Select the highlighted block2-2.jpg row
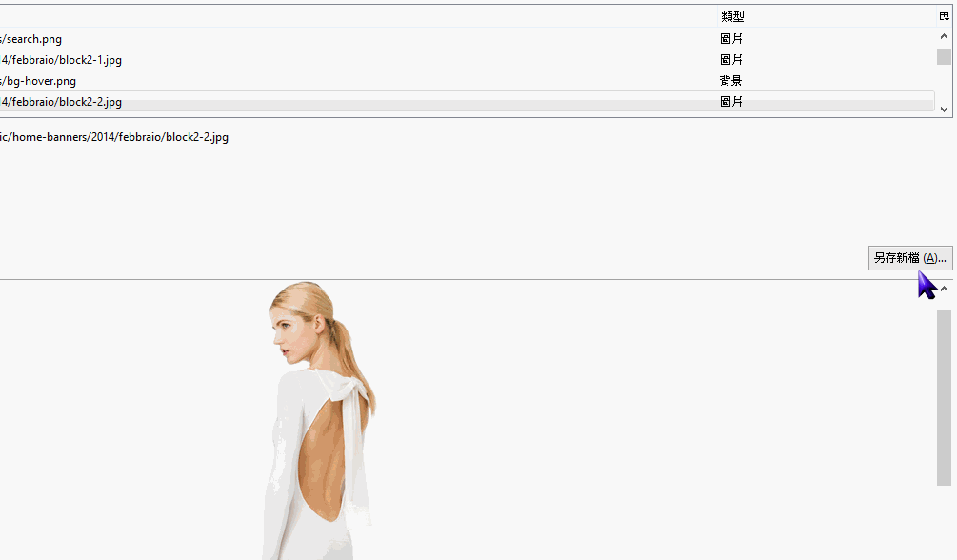 467,101
